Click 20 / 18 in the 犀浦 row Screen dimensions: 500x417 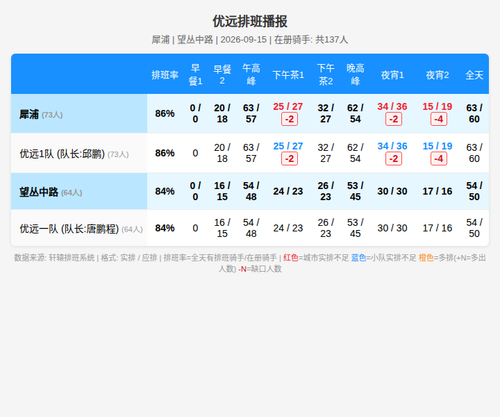pos(222,113)
